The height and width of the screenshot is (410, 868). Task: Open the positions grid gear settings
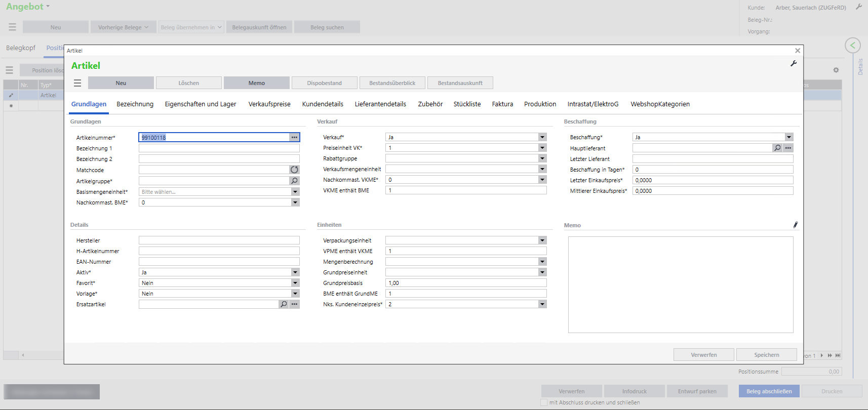836,70
